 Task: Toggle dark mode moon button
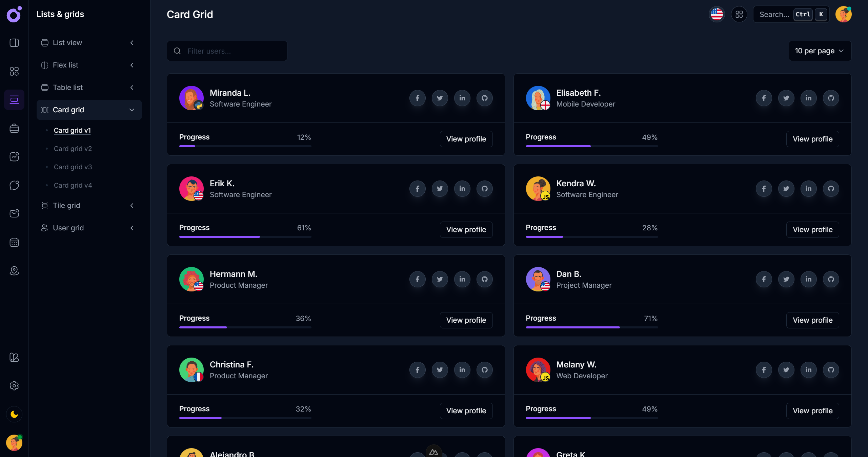(x=14, y=414)
